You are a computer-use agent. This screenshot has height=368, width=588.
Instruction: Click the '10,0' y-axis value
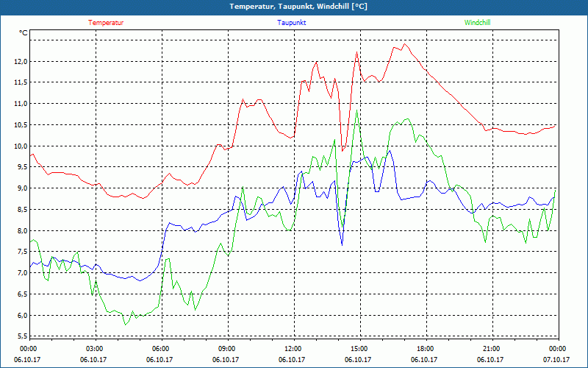tap(20, 146)
